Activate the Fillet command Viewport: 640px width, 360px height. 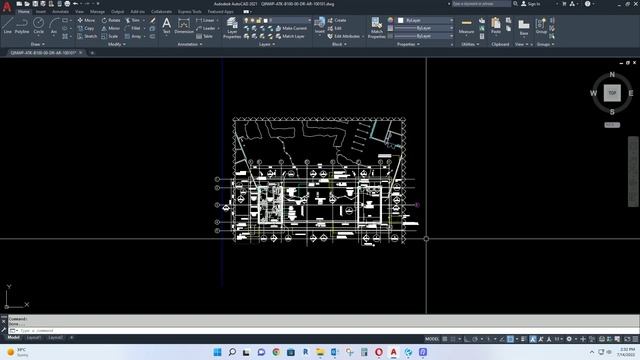(x=133, y=28)
